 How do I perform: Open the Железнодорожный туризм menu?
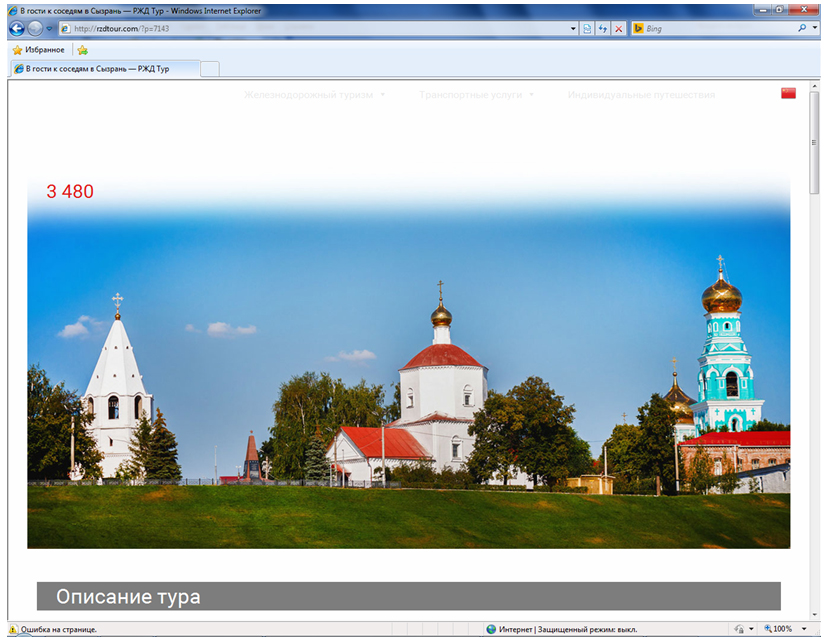[308, 95]
